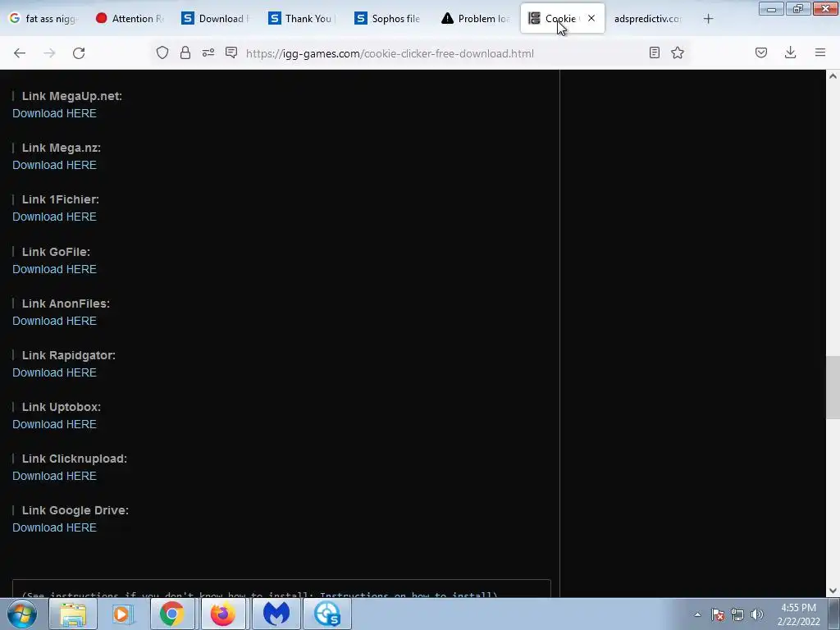840x630 pixels.
Task: Download HERE link under Uptobox
Action: 55,424
